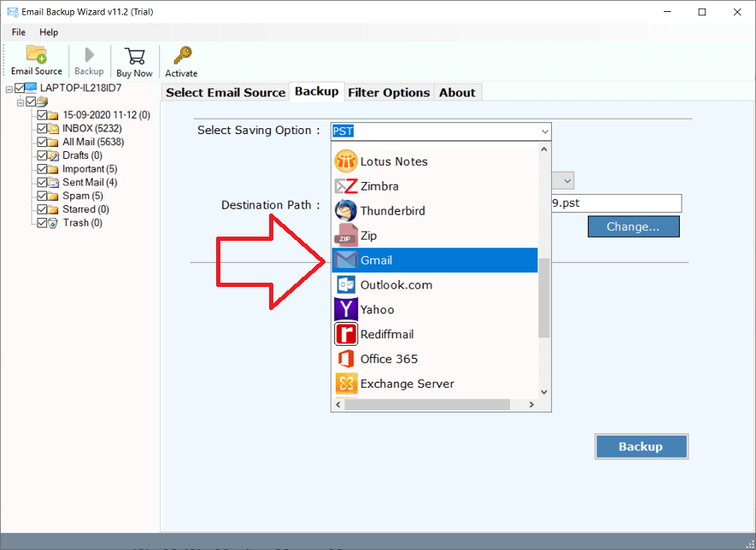
Task: Click the Important folder icon
Action: click(53, 169)
